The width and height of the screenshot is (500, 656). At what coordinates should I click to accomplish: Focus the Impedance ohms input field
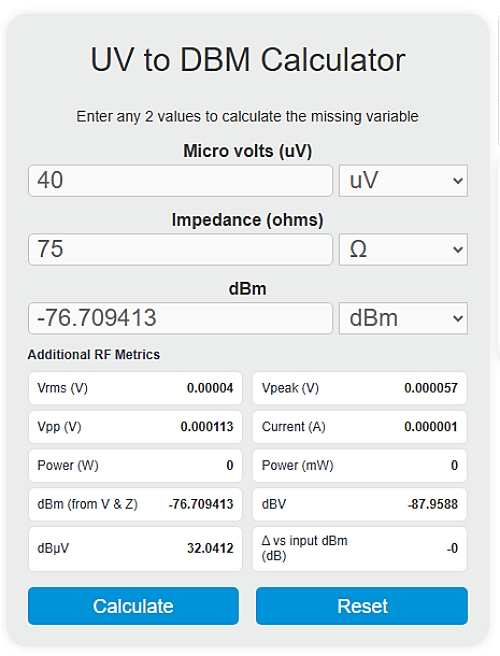[180, 249]
